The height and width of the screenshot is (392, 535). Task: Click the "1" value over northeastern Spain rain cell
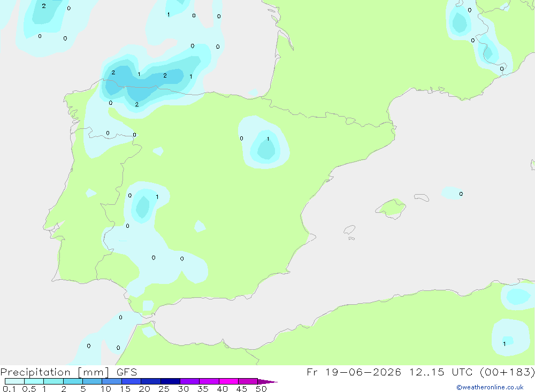coord(268,139)
